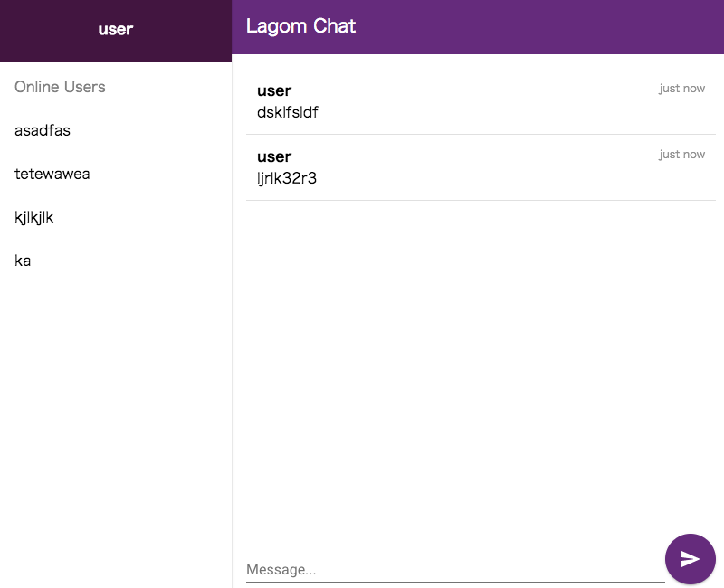The image size is (724, 588).
Task: Open chat with user ka
Action: pos(22,261)
